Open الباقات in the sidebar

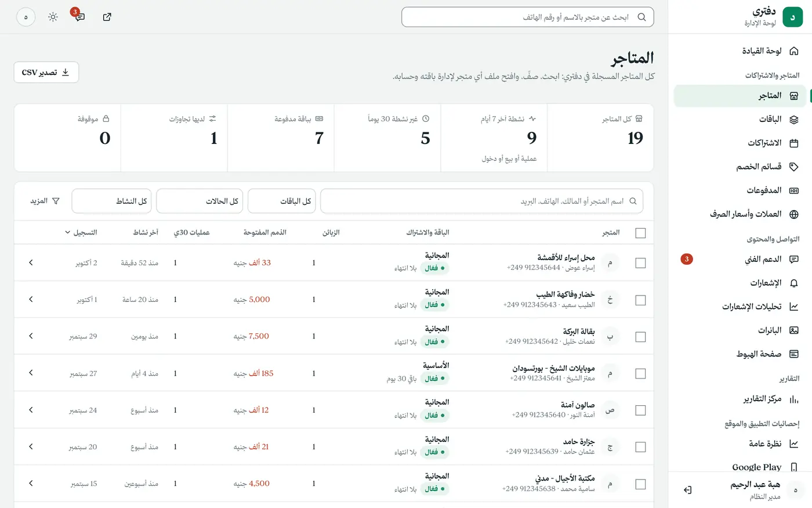click(740, 119)
